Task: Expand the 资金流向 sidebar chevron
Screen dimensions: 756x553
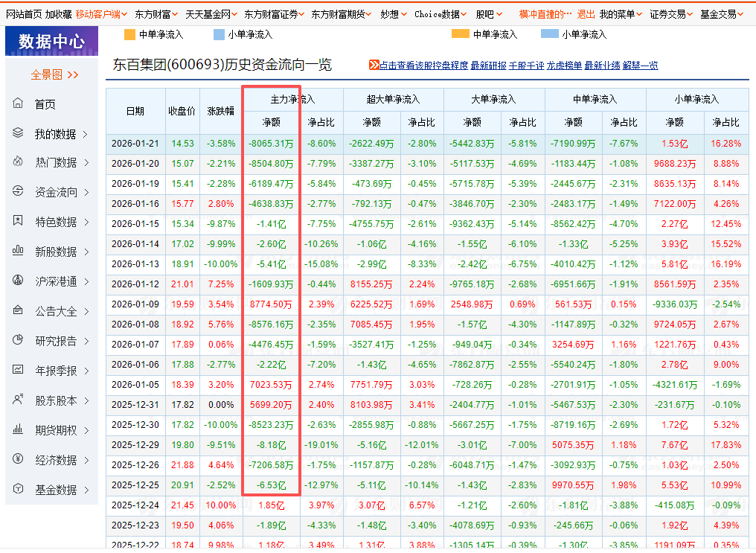Action: point(86,193)
